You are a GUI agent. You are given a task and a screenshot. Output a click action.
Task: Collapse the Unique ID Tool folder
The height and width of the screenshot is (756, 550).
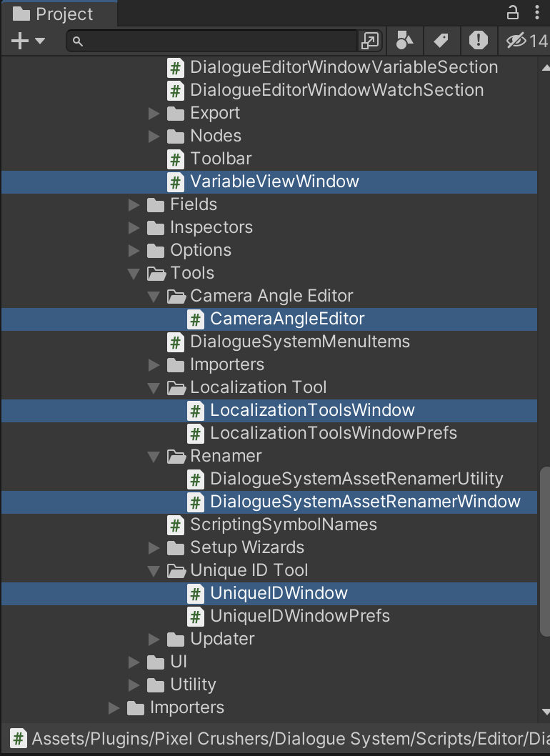click(154, 571)
